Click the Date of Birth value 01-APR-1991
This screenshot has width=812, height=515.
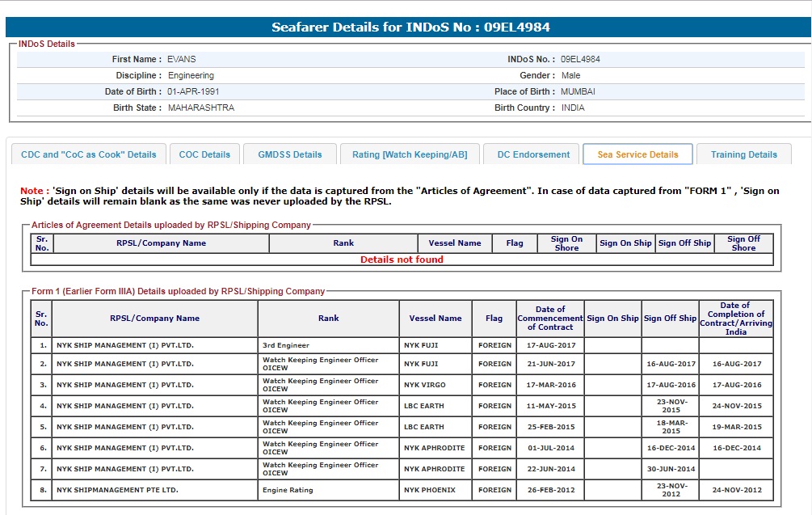[x=193, y=91]
